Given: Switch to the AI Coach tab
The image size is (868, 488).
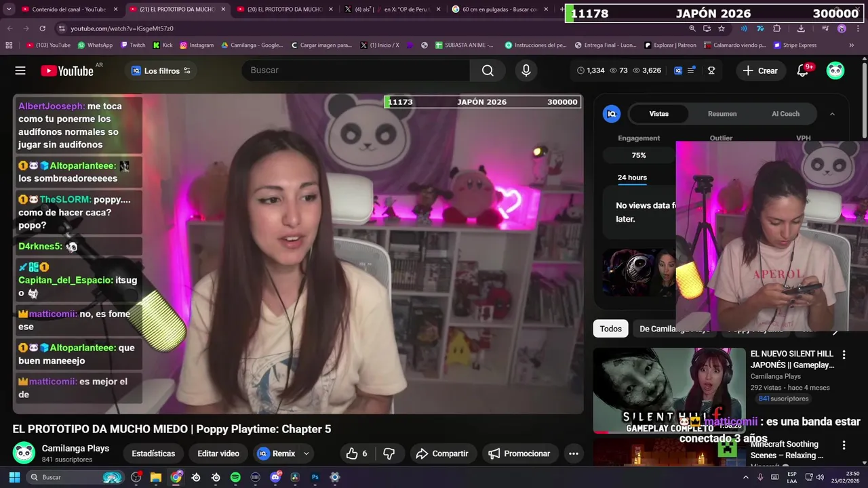Looking at the screenshot, I should point(785,114).
